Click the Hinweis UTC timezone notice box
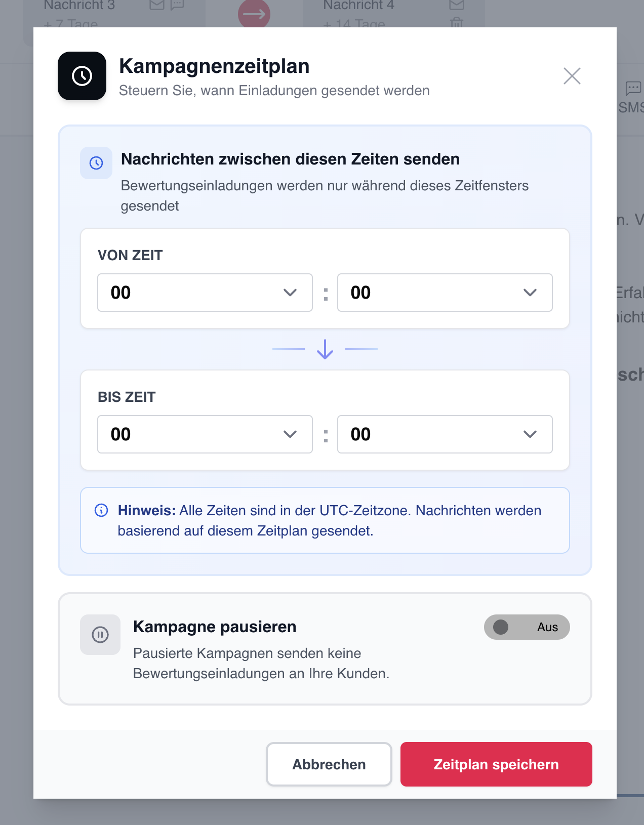 [x=325, y=520]
